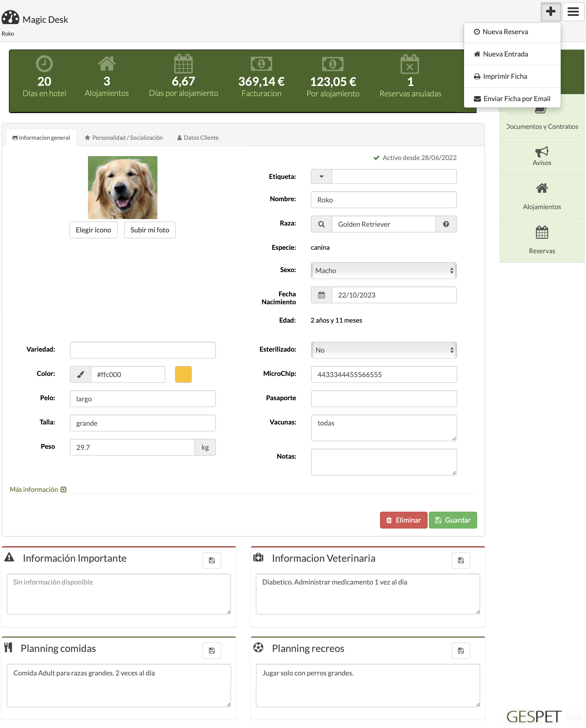Choose Imprimir Ficha menu item
Image resolution: width=586 pixels, height=728 pixels.
click(512, 76)
